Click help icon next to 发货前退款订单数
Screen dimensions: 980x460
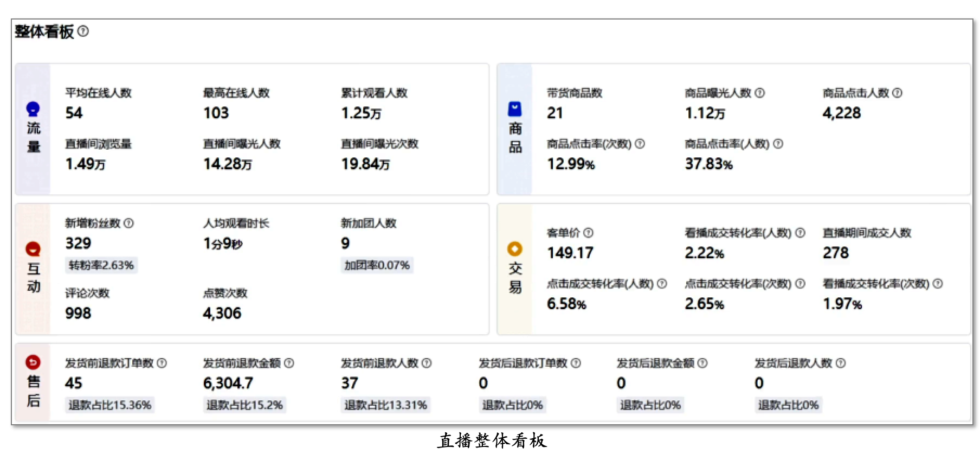[x=162, y=363]
